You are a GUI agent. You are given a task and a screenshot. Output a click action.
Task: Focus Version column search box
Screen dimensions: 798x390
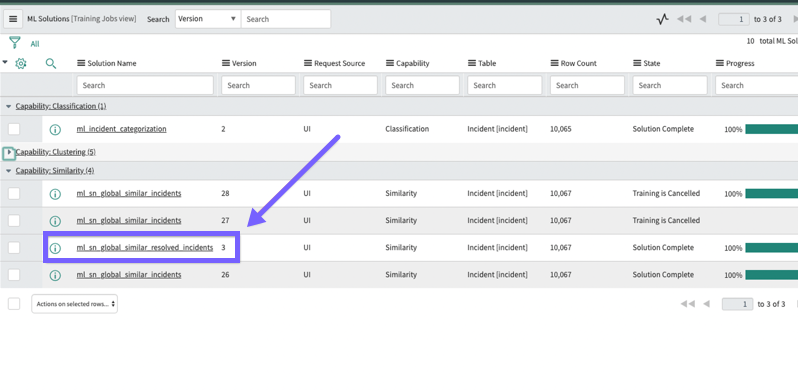point(259,85)
